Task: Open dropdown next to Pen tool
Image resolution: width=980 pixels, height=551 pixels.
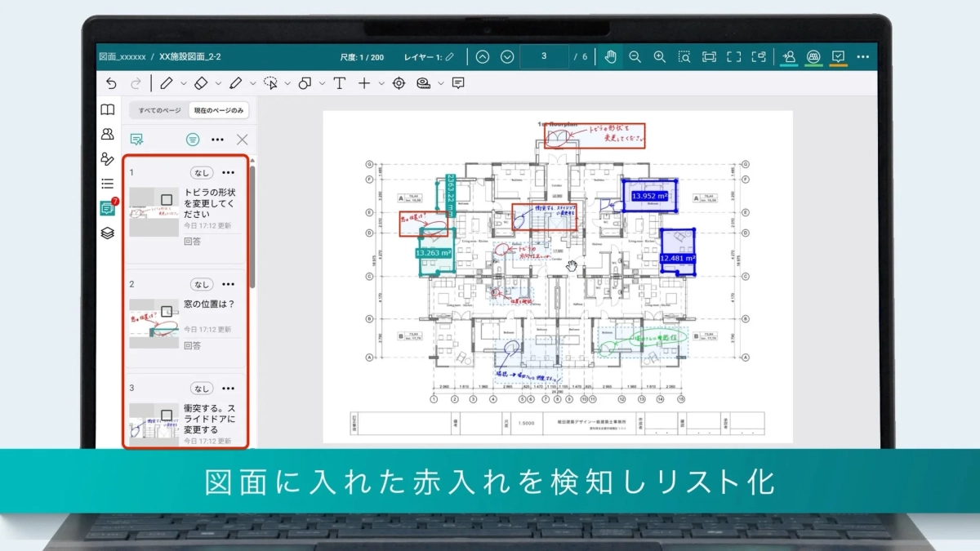Action: click(x=183, y=83)
